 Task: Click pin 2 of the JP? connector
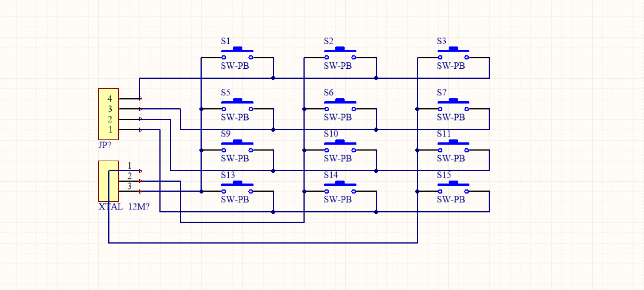coord(129,119)
